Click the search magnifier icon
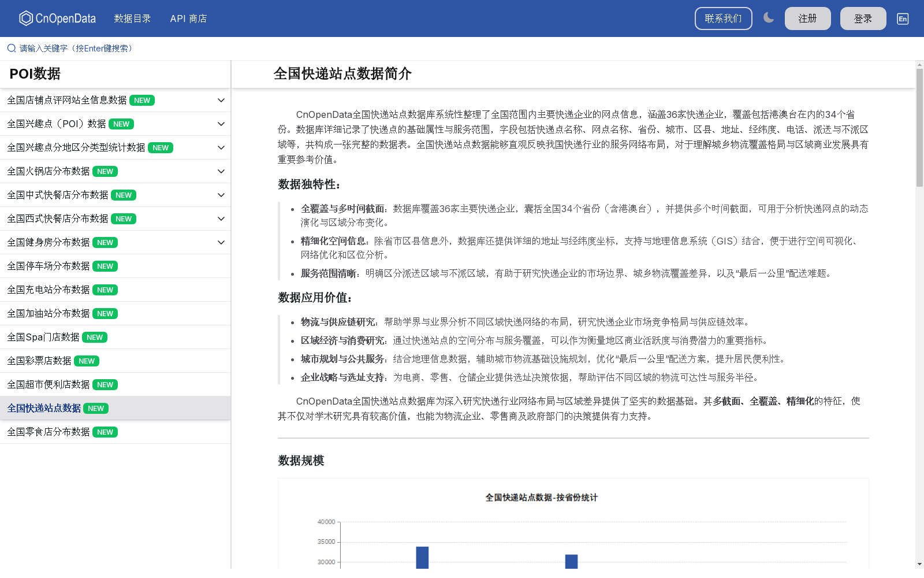 tap(10, 48)
